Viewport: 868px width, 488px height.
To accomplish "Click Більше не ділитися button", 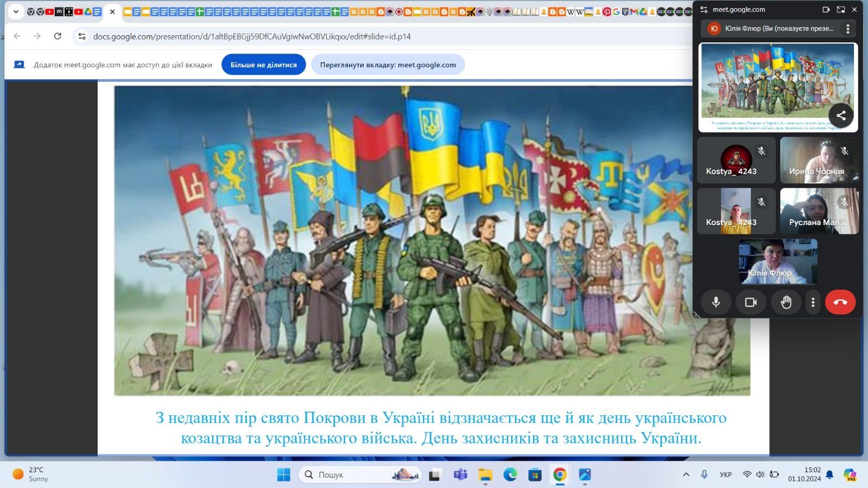I will pyautogui.click(x=264, y=65).
